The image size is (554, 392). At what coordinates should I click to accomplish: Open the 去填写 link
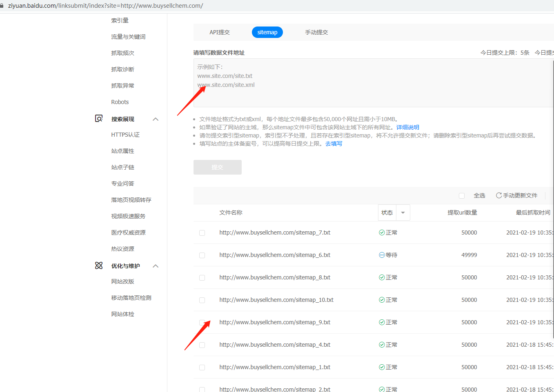(334, 144)
